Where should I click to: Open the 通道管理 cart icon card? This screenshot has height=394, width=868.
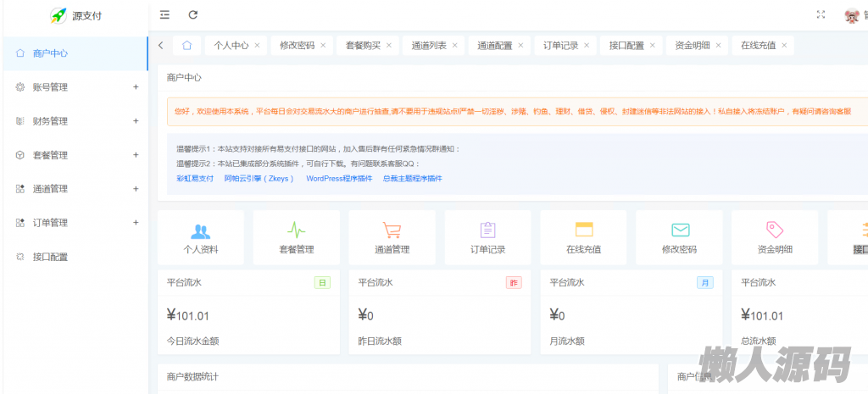(x=392, y=237)
